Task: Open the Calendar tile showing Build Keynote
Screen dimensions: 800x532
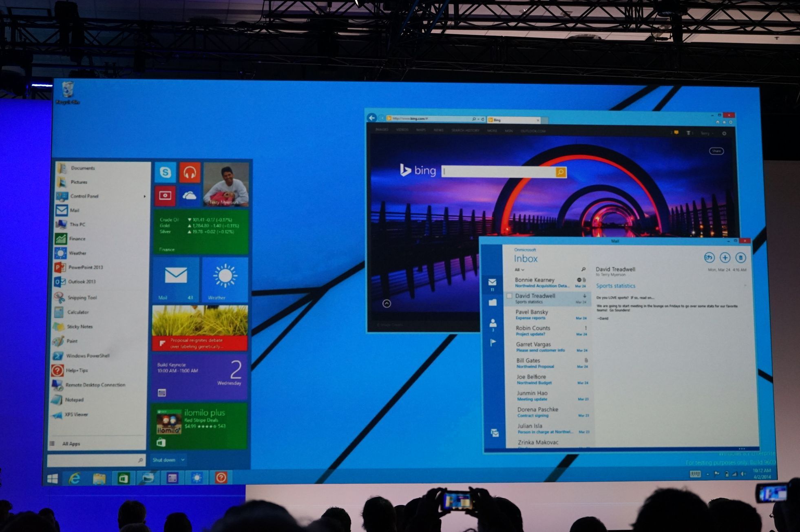Action: click(x=199, y=377)
